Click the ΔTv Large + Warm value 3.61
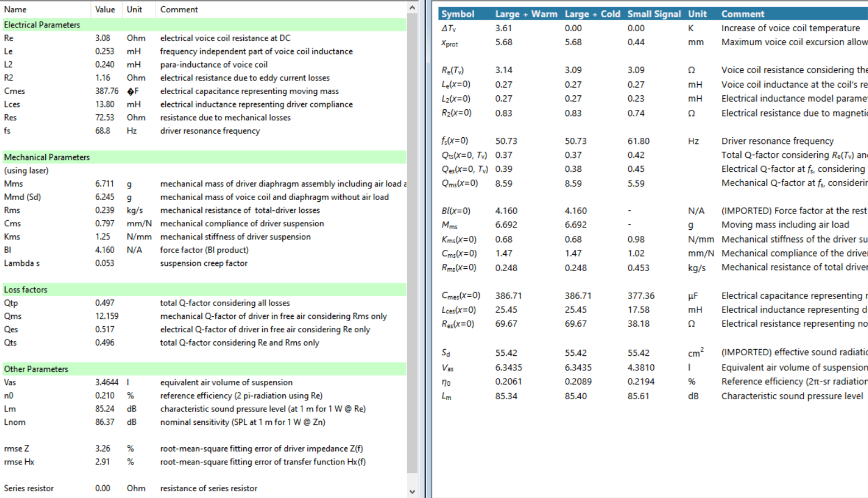Screen dimensions: 868x498 (504, 28)
